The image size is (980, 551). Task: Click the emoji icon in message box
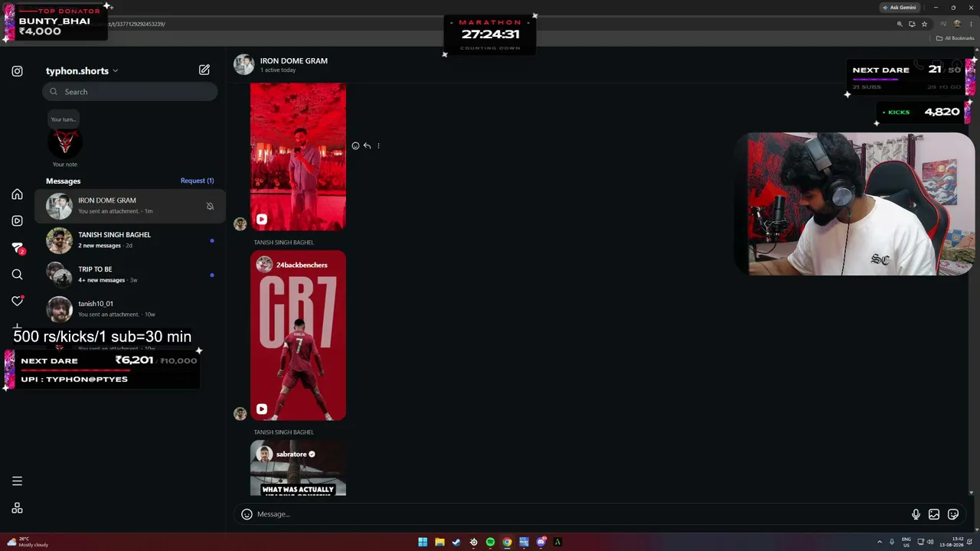click(x=247, y=514)
